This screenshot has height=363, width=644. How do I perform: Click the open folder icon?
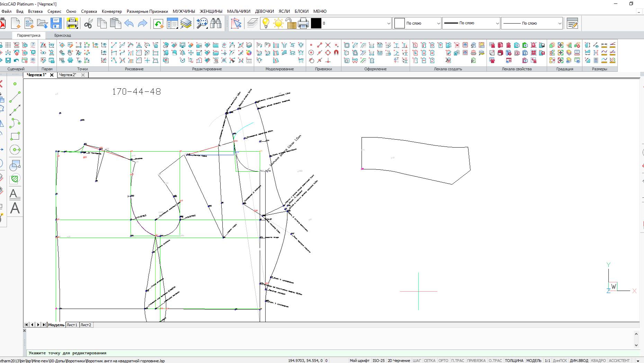tap(42, 24)
